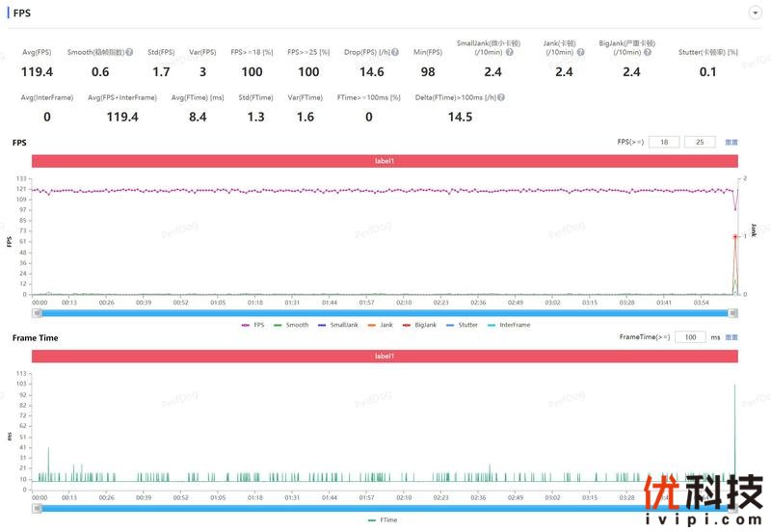Collapse the FPS panel via top-right arrow
This screenshot has height=532, width=771.
point(755,13)
